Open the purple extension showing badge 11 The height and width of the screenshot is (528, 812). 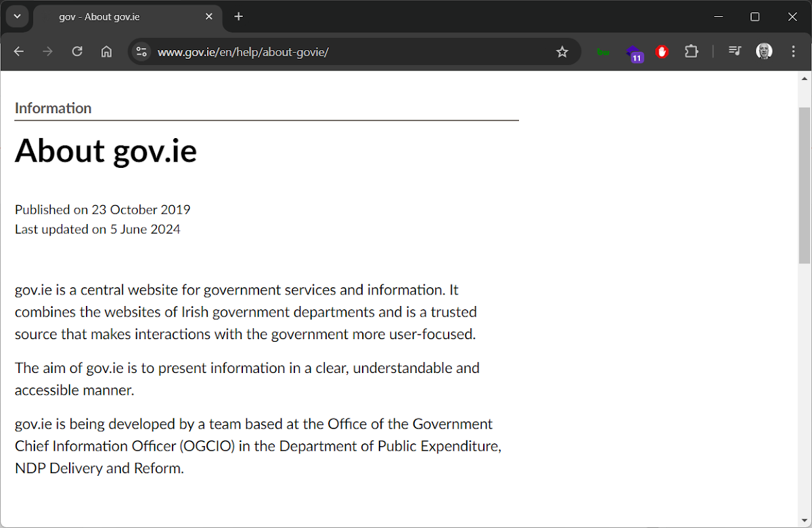[x=635, y=52]
